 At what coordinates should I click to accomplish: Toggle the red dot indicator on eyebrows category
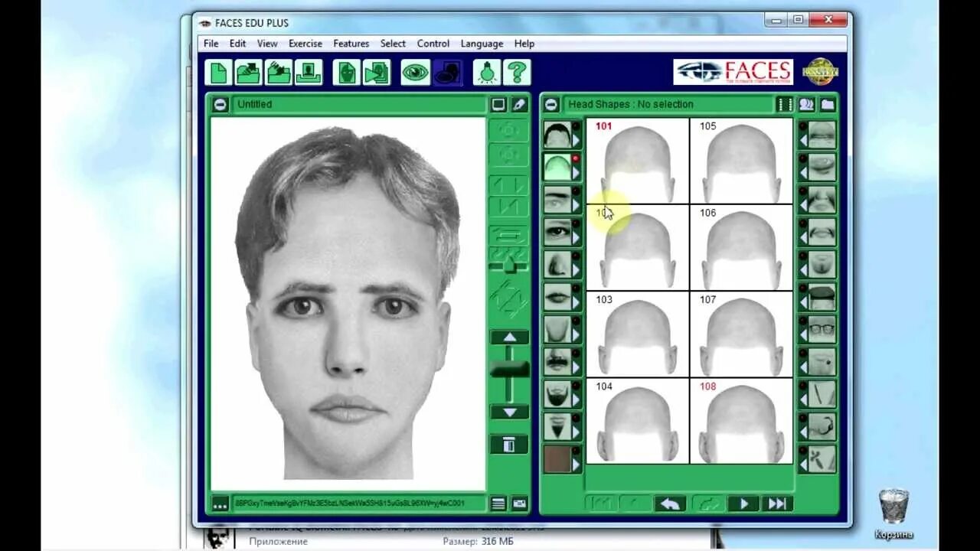(577, 191)
